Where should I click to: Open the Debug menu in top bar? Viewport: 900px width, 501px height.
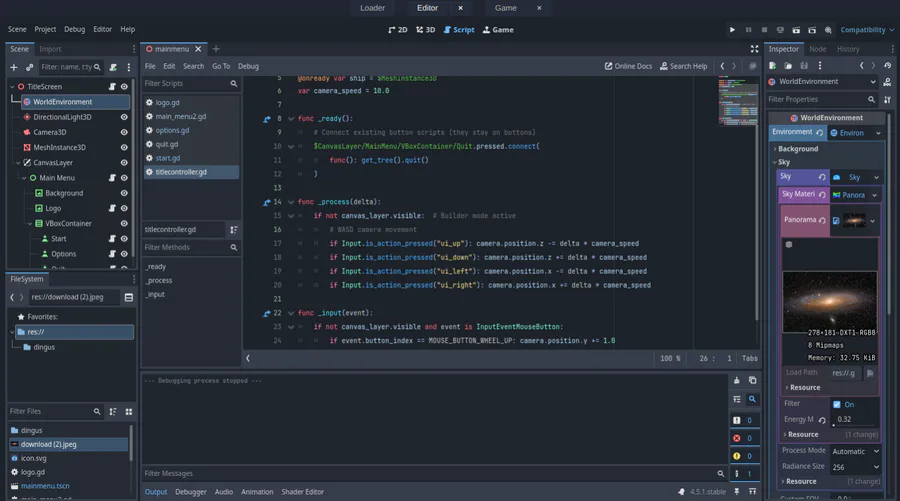tap(74, 29)
